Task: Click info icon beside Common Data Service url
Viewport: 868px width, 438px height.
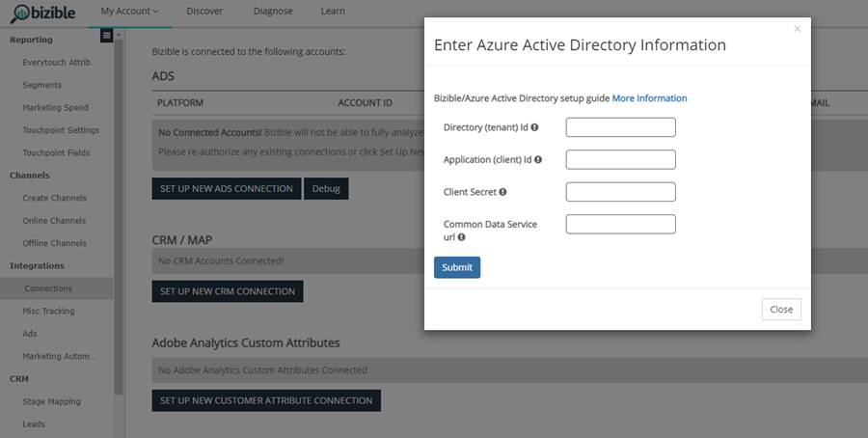Action: (461, 237)
